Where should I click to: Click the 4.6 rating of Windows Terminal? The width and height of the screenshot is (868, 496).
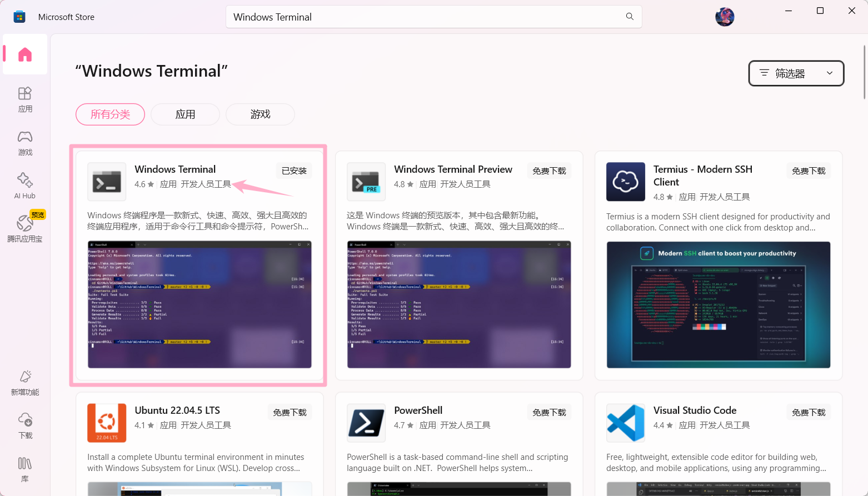[x=144, y=184]
